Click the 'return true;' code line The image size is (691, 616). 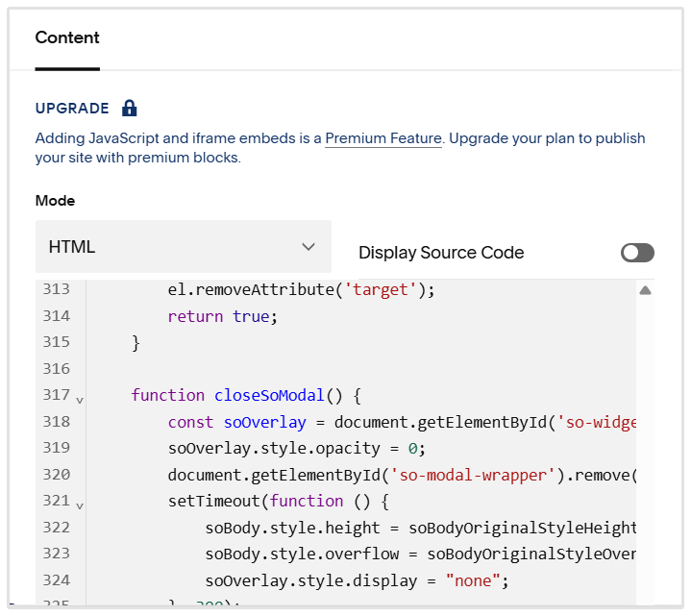[223, 316]
